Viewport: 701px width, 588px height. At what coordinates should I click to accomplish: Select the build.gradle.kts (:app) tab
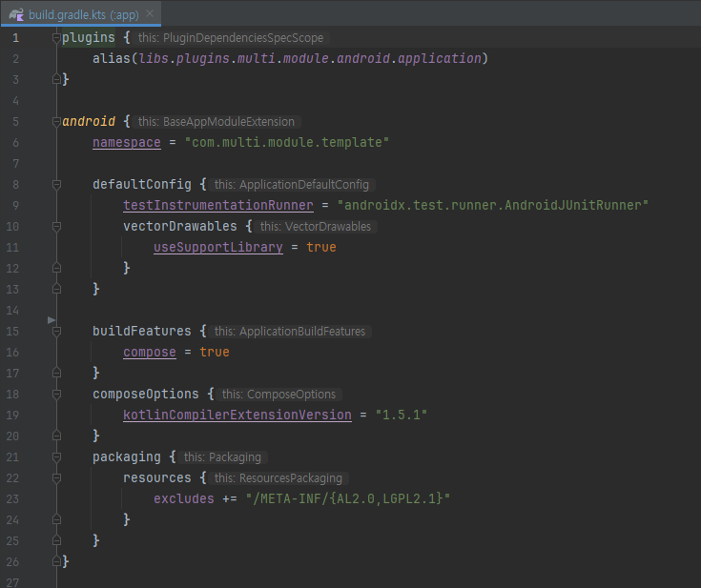coord(80,14)
